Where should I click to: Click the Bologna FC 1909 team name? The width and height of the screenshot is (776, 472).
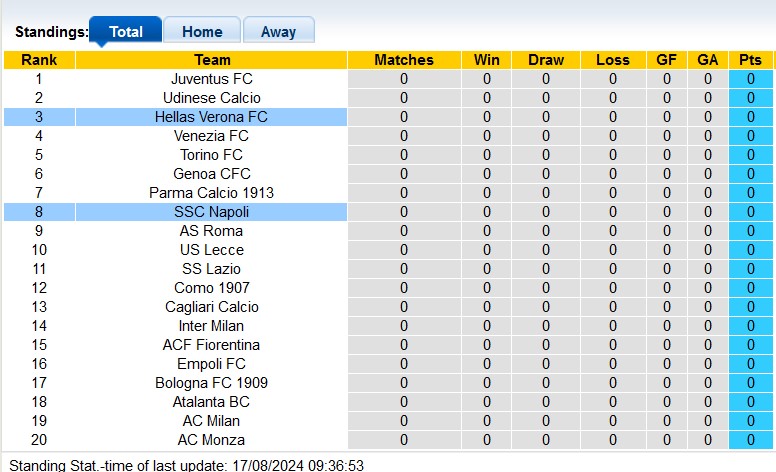coord(211,383)
